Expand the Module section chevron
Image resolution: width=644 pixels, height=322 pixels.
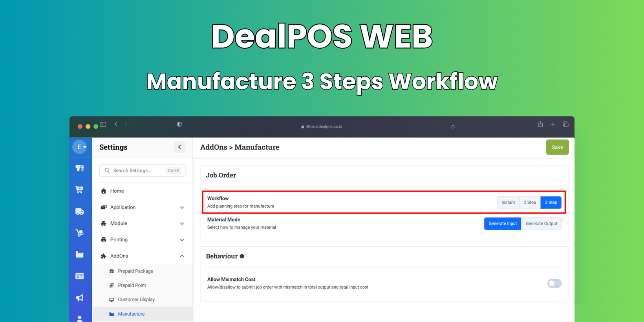(x=182, y=223)
